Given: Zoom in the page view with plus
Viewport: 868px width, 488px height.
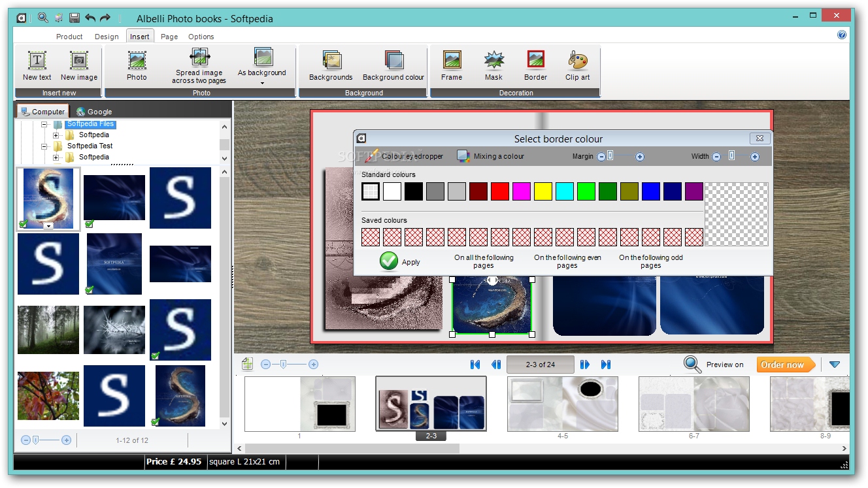Looking at the screenshot, I should click(313, 365).
